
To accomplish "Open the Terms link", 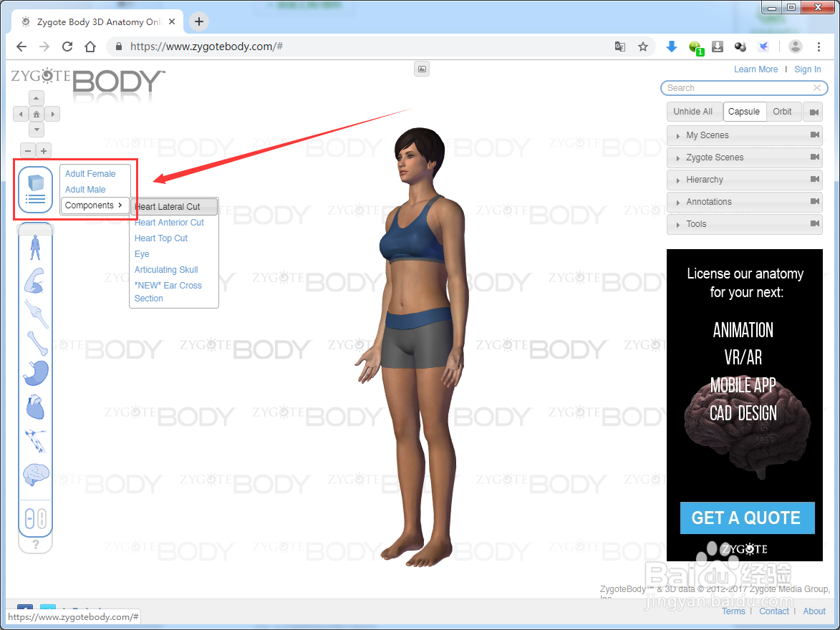I will (733, 611).
